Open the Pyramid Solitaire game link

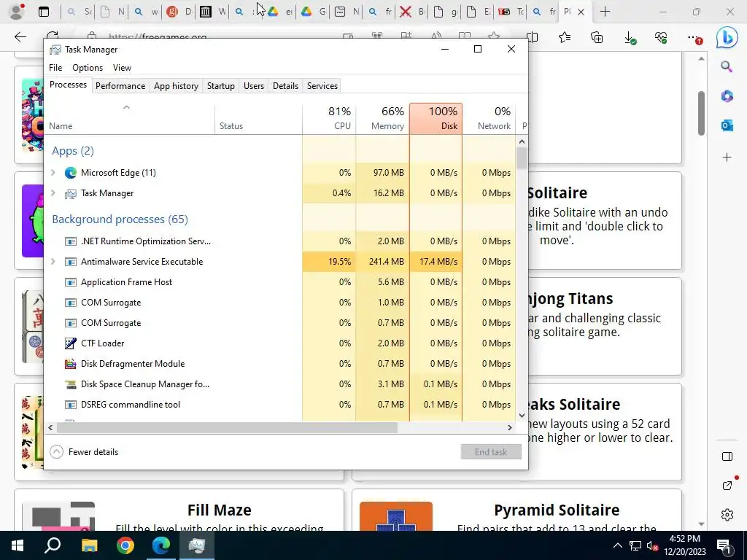(x=557, y=510)
